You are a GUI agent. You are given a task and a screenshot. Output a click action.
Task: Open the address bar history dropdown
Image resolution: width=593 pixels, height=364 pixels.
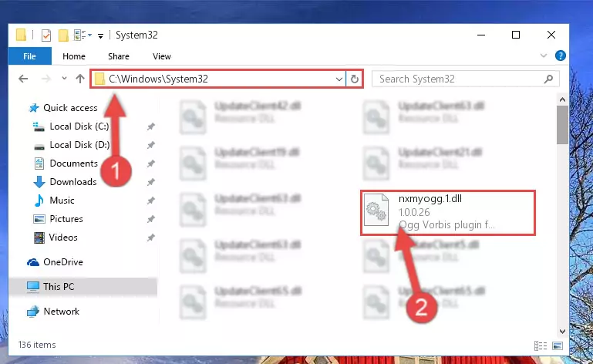pyautogui.click(x=339, y=79)
